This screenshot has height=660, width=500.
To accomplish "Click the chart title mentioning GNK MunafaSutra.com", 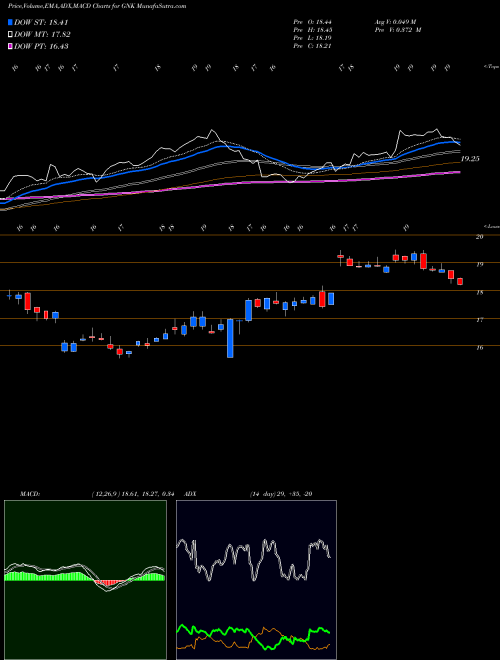I will pos(97,6).
